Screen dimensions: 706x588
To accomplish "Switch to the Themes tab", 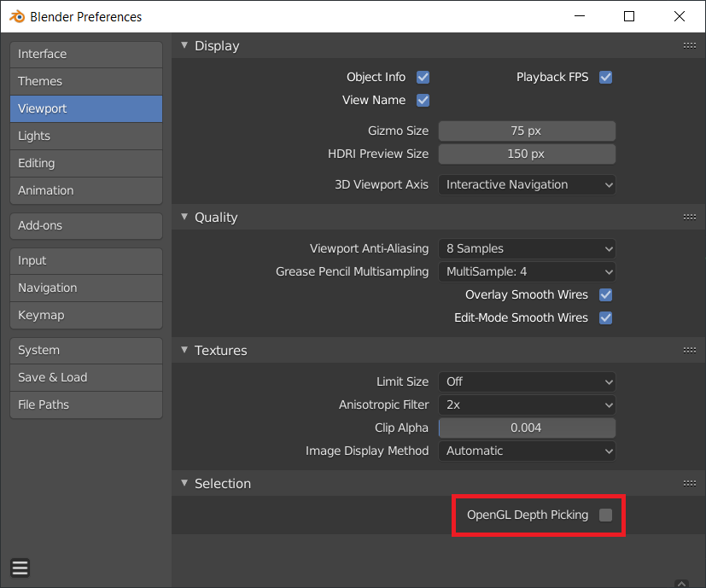I will coord(86,81).
